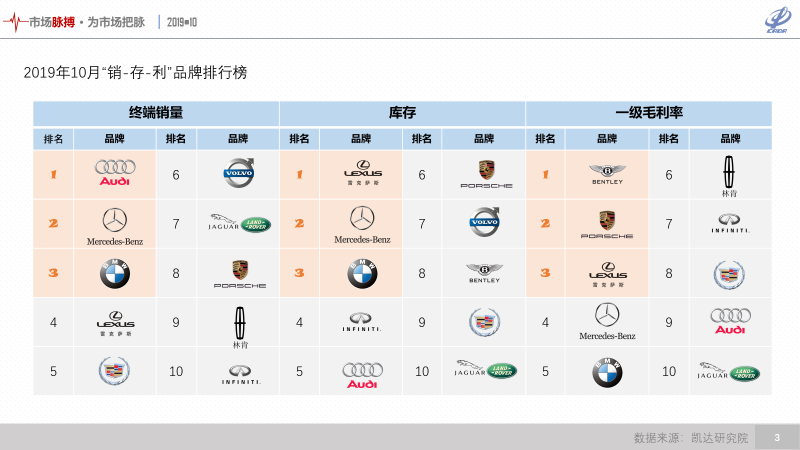Click the page number 3 in the footer
Screen dimensions: 800x450
[x=777, y=437]
